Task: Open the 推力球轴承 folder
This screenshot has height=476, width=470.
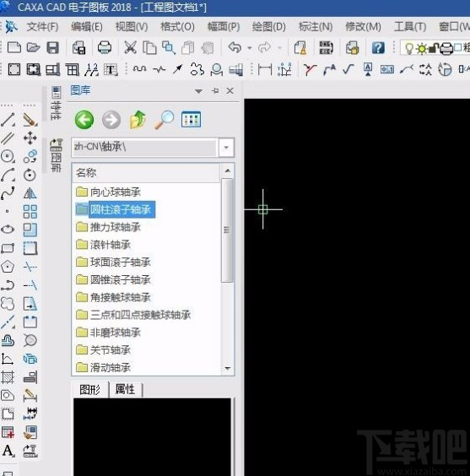Action: tap(108, 227)
